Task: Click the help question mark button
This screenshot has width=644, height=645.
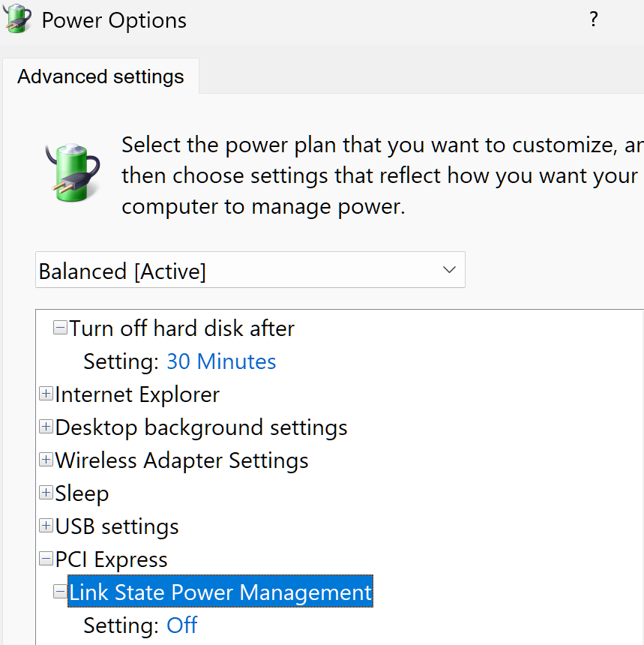Action: coord(593,19)
